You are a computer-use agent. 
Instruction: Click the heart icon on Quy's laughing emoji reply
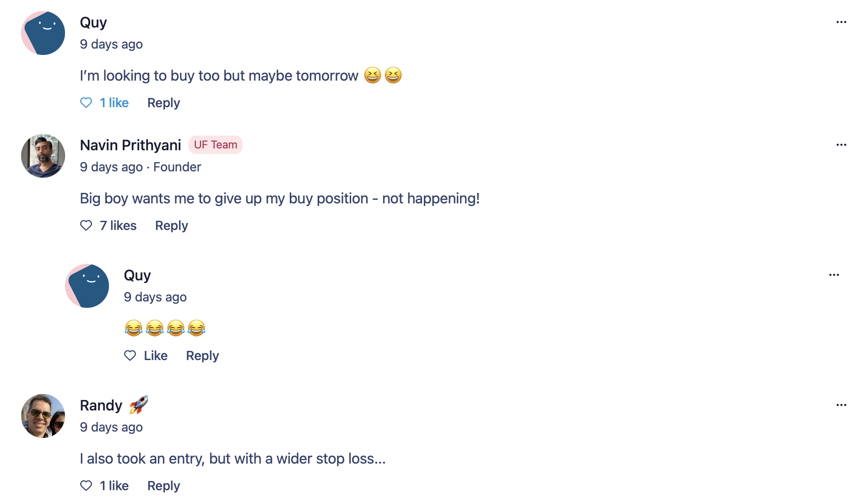[130, 355]
